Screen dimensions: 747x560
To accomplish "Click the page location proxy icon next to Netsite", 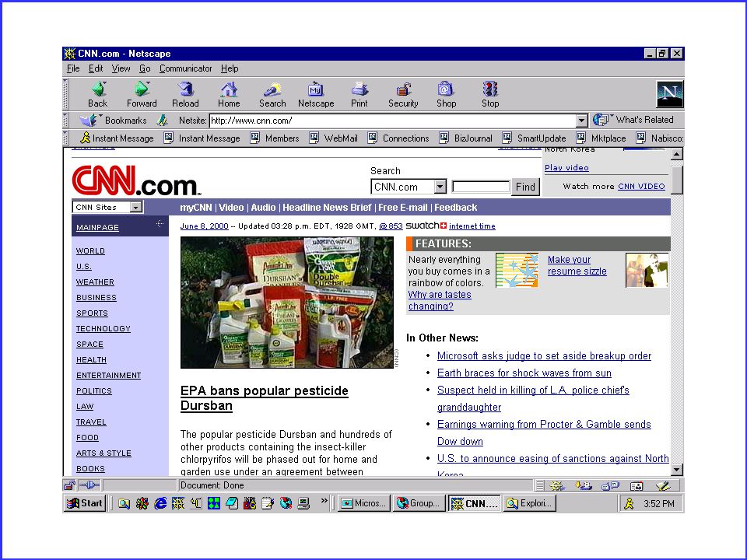I will pyautogui.click(x=163, y=120).
